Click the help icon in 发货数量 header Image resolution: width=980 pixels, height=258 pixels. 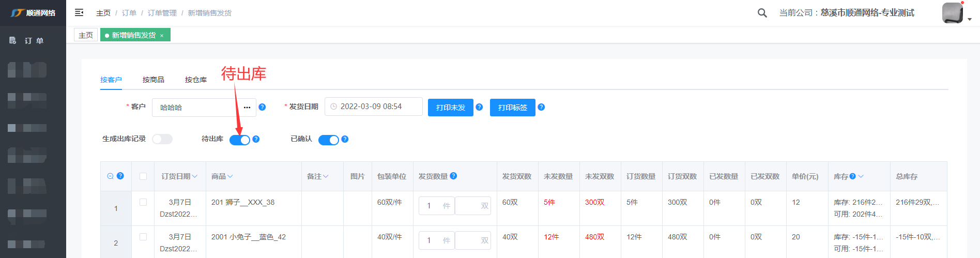453,176
